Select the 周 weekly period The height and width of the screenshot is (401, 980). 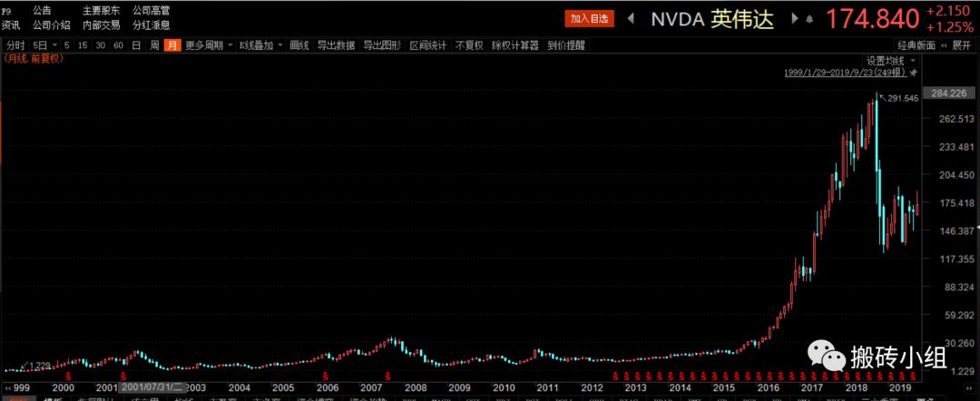tap(154, 45)
